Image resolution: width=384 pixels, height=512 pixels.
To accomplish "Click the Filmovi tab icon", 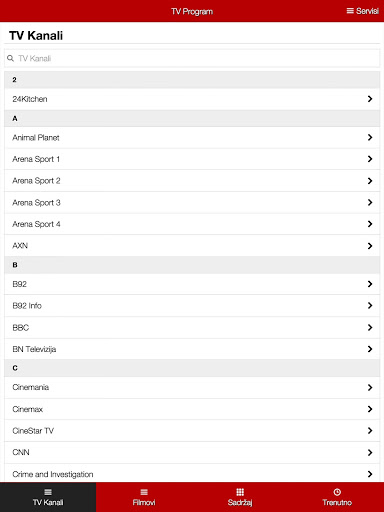I will [x=144, y=492].
